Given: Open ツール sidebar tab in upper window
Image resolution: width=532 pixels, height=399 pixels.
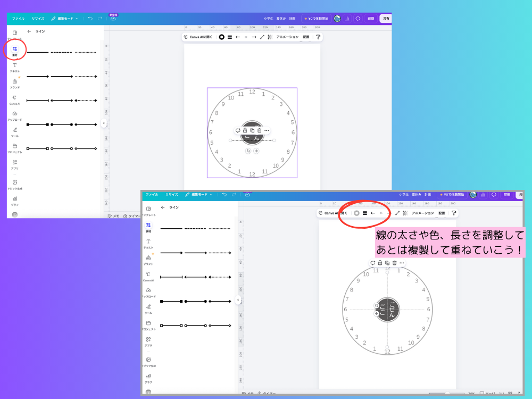Looking at the screenshot, I should (14, 132).
